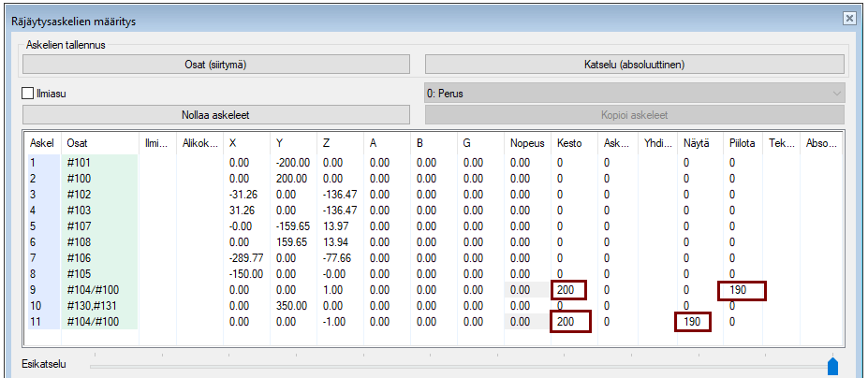Click the Osat (siirtymä) button
The height and width of the screenshot is (378, 868).
coord(216,64)
